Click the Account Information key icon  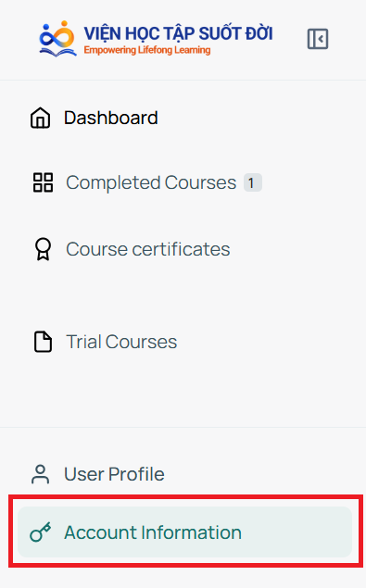(x=41, y=532)
